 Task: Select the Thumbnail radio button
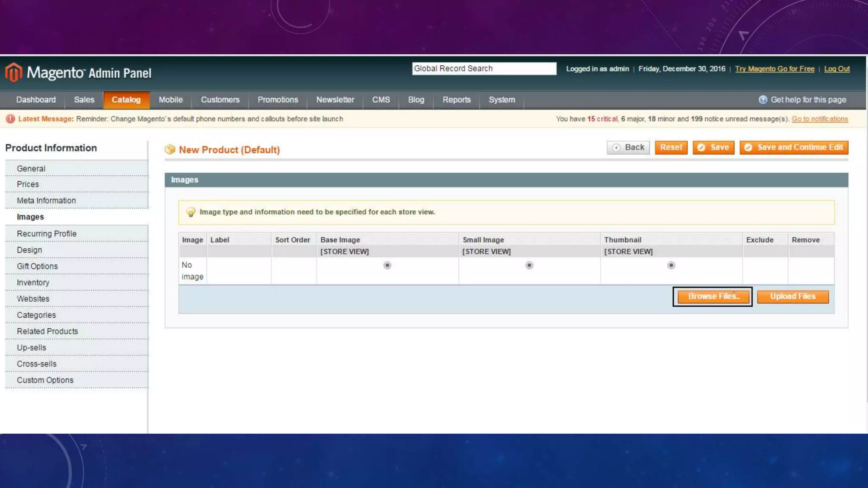671,265
